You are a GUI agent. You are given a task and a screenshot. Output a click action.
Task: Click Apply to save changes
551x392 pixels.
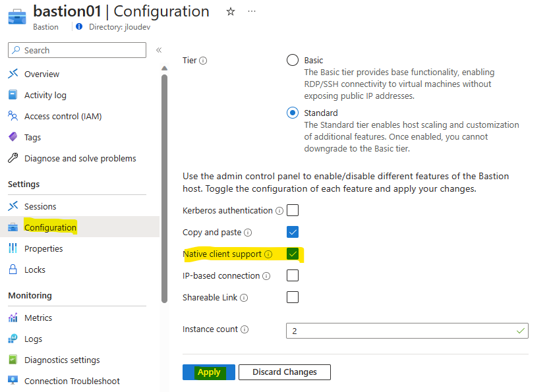pyautogui.click(x=209, y=372)
